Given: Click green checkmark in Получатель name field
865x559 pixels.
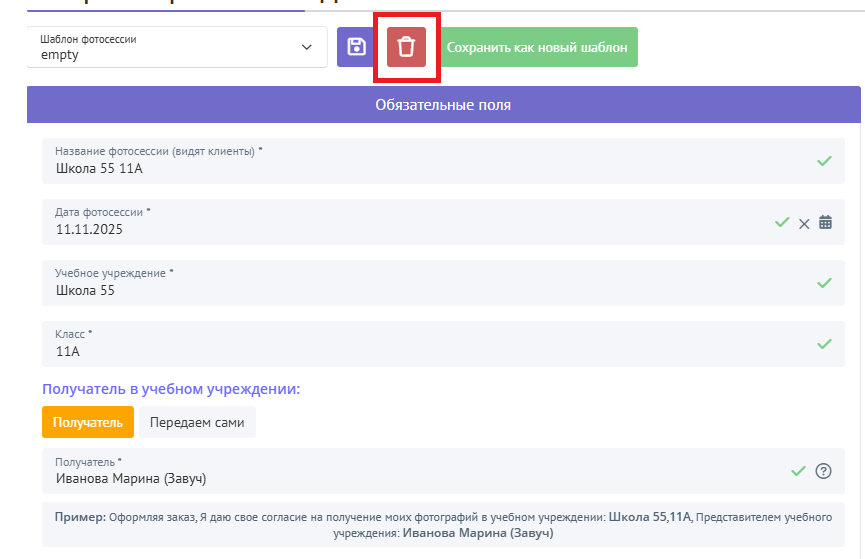Looking at the screenshot, I should [798, 471].
